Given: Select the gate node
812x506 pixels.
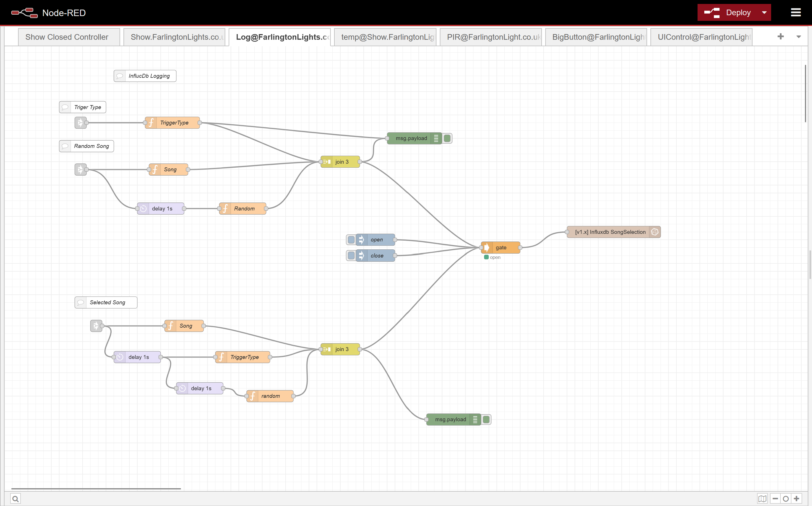Looking at the screenshot, I should 501,248.
